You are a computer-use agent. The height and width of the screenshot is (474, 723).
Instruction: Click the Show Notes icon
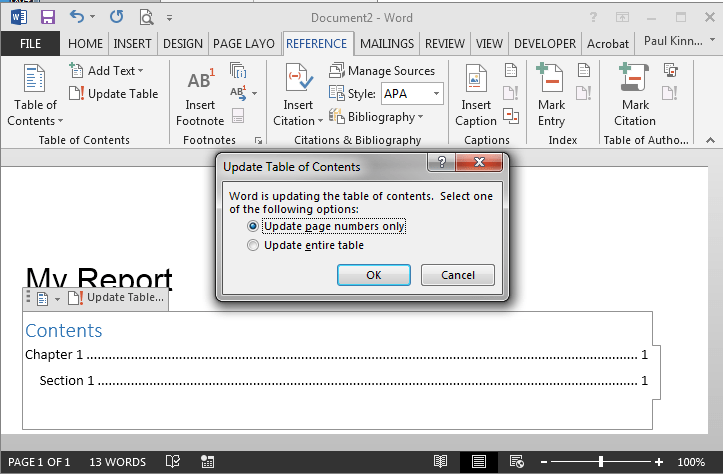(x=238, y=115)
